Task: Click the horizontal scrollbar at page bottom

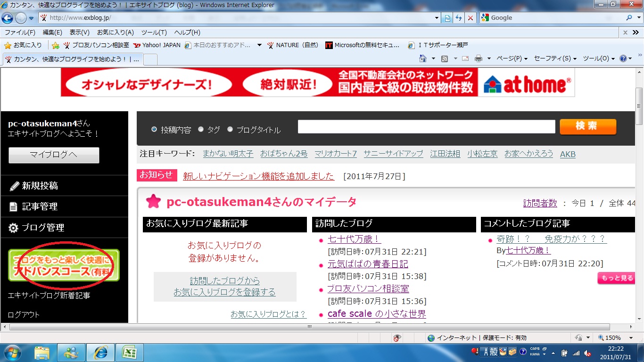Action: click(x=309, y=327)
